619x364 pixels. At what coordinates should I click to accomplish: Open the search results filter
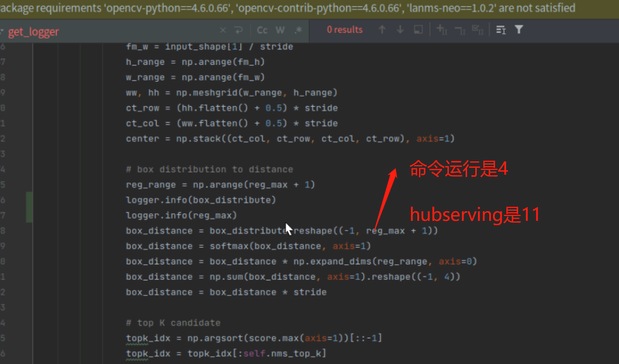tap(518, 29)
